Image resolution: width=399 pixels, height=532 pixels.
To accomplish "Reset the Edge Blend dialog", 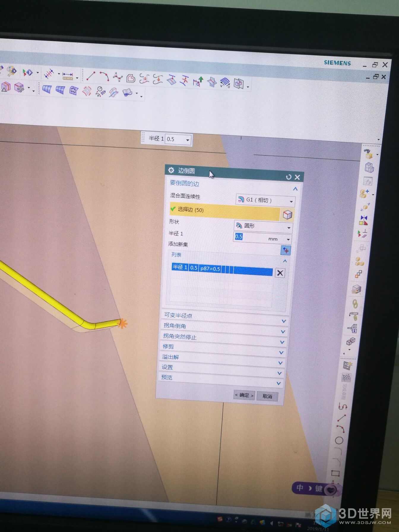I will tap(289, 177).
